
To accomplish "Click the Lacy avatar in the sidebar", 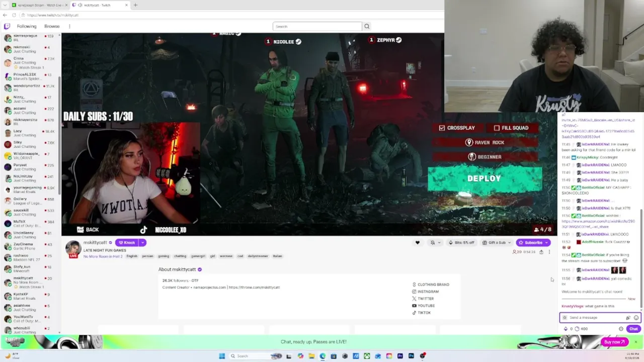I will [x=8, y=133].
